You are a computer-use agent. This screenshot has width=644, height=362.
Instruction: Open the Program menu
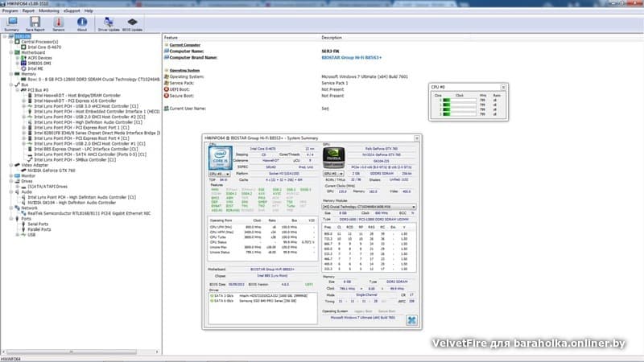(10, 10)
